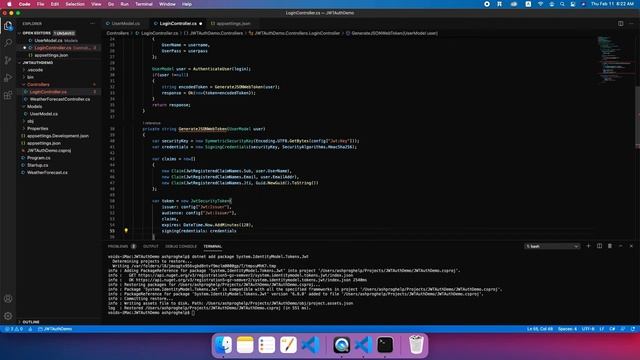Open the Terminal menu in menu bar
640x360 pixels.
coord(144,4)
